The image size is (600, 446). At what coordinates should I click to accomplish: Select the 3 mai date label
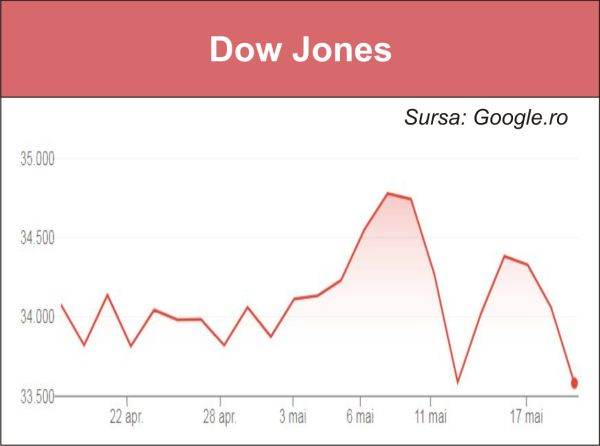[293, 417]
